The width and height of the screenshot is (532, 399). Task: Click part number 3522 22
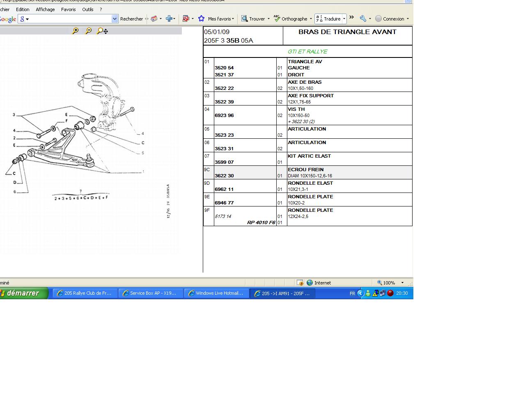224,88
